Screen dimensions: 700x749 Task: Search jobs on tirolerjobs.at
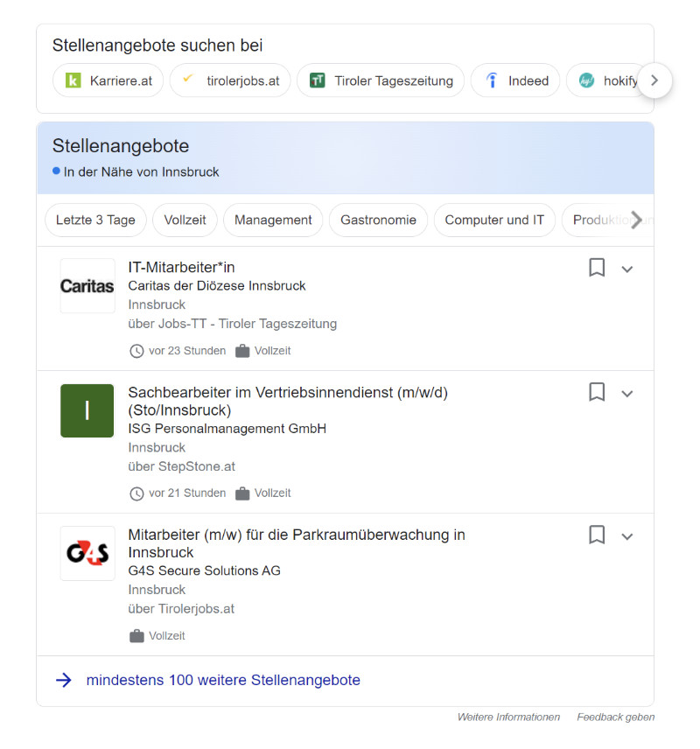230,80
